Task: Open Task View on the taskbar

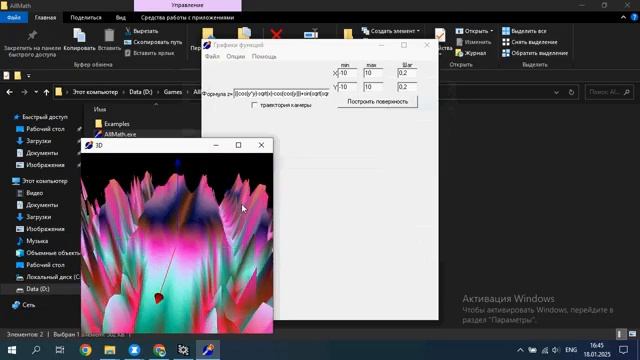Action: tap(60, 350)
